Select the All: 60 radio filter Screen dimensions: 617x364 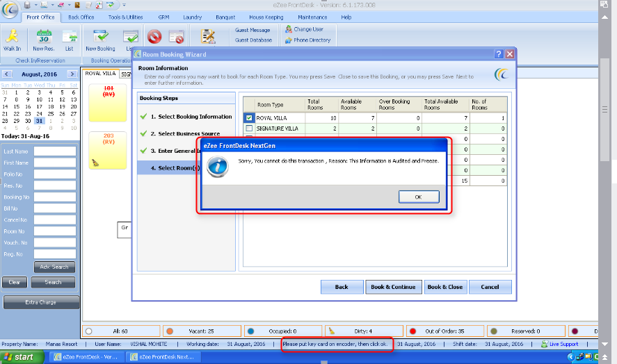(x=88, y=331)
